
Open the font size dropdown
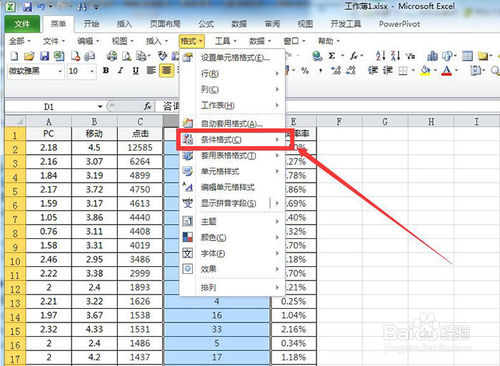click(x=92, y=71)
